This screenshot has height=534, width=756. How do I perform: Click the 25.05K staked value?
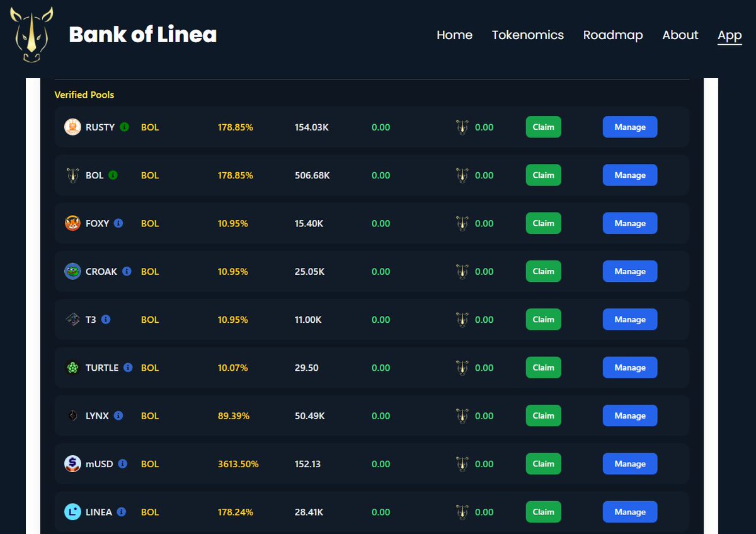tap(310, 271)
